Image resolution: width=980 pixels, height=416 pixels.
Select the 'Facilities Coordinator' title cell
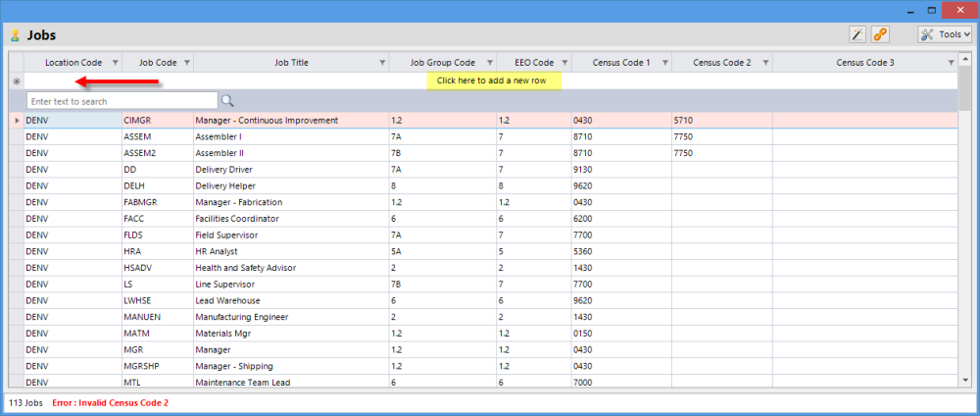291,219
